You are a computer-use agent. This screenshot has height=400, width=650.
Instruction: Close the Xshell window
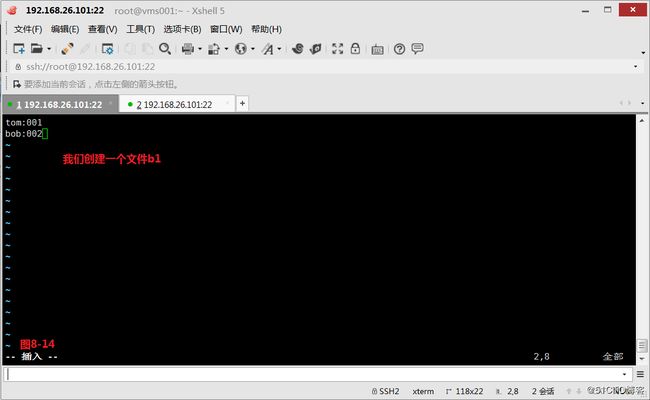(633, 10)
